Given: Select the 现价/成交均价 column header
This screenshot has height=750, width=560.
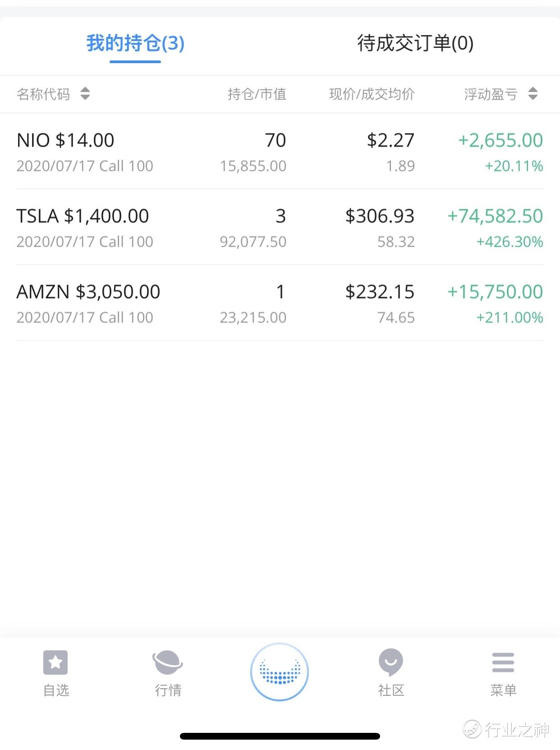Looking at the screenshot, I should coord(372,94).
